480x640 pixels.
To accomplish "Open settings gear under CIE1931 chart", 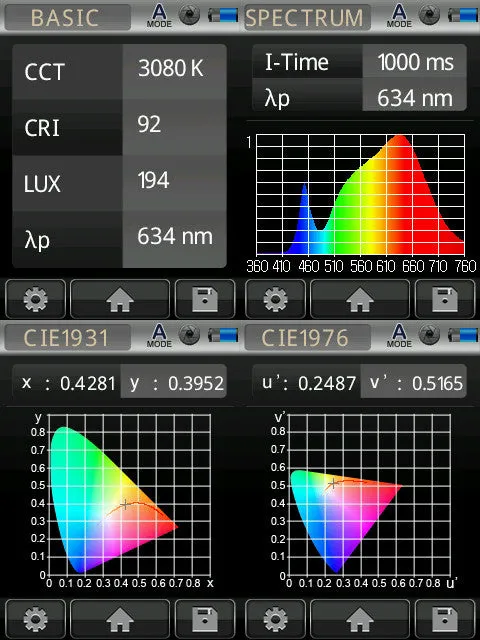I will pos(36,619).
